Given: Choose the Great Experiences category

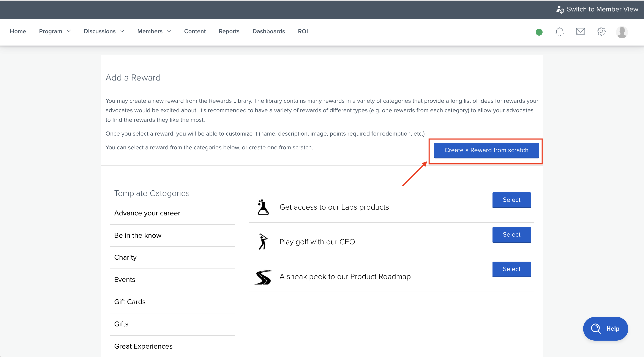Looking at the screenshot, I should pos(172,346).
